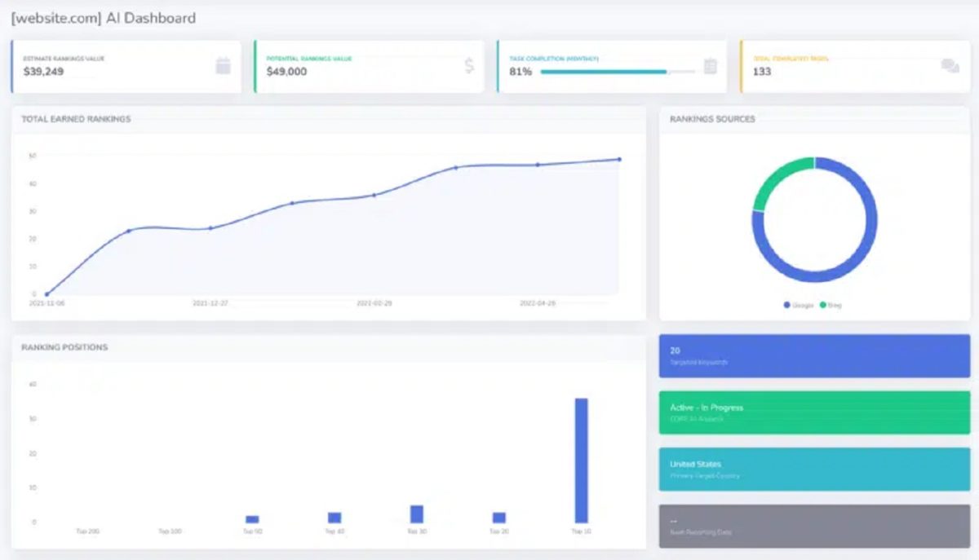This screenshot has height=560, width=979.
Task: Click the $39,249 estimate rankings value
Action: (x=42, y=72)
